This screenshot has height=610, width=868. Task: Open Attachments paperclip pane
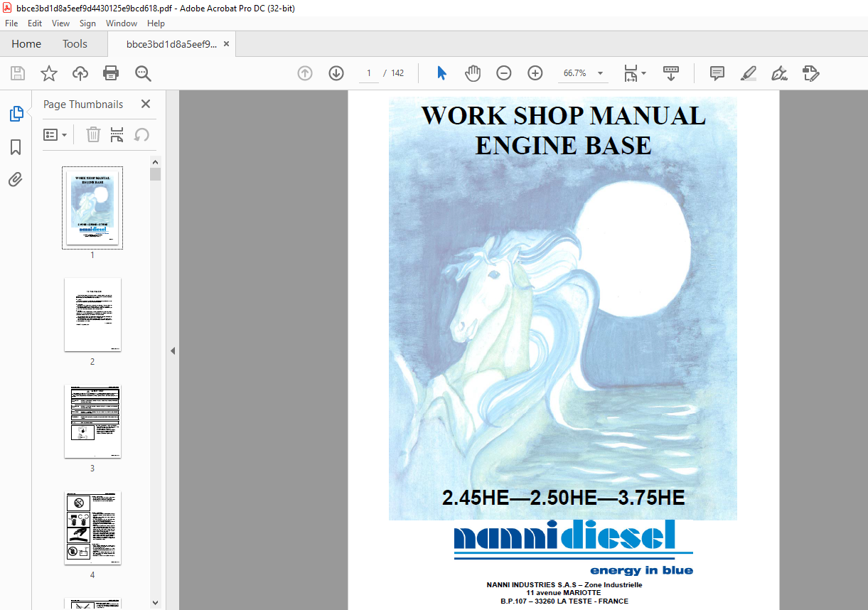click(x=16, y=180)
